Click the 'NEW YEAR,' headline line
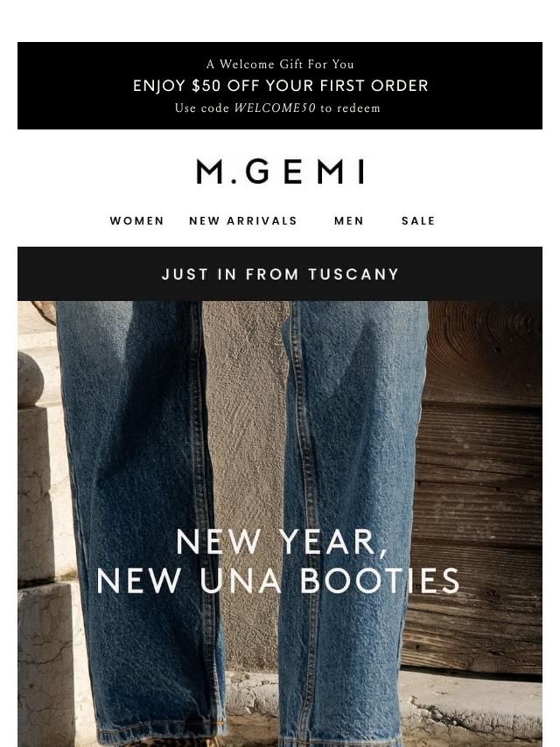The image size is (560, 747). click(281, 542)
